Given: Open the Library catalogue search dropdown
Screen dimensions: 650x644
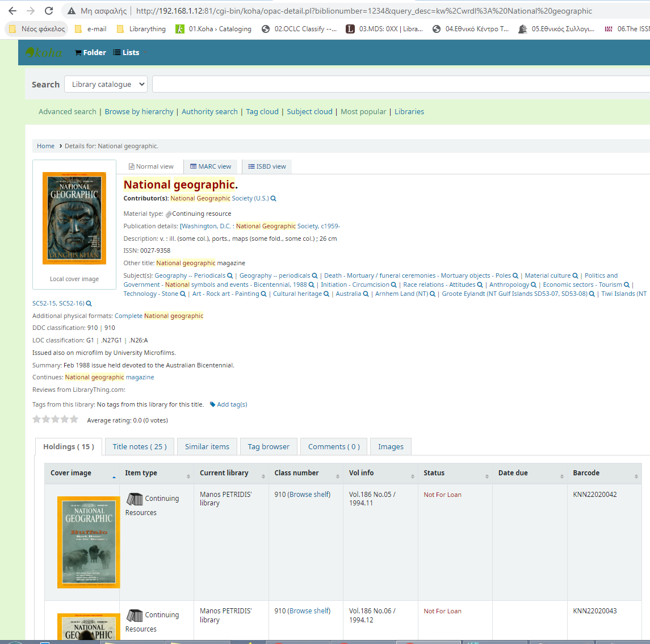Looking at the screenshot, I should (x=106, y=84).
